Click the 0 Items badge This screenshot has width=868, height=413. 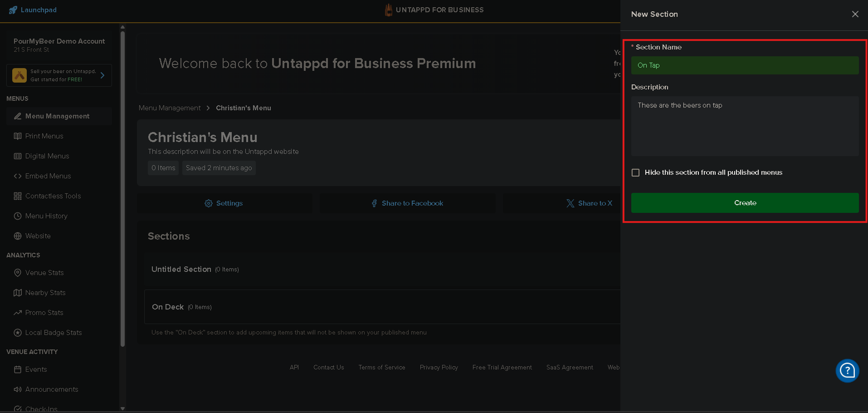click(163, 168)
